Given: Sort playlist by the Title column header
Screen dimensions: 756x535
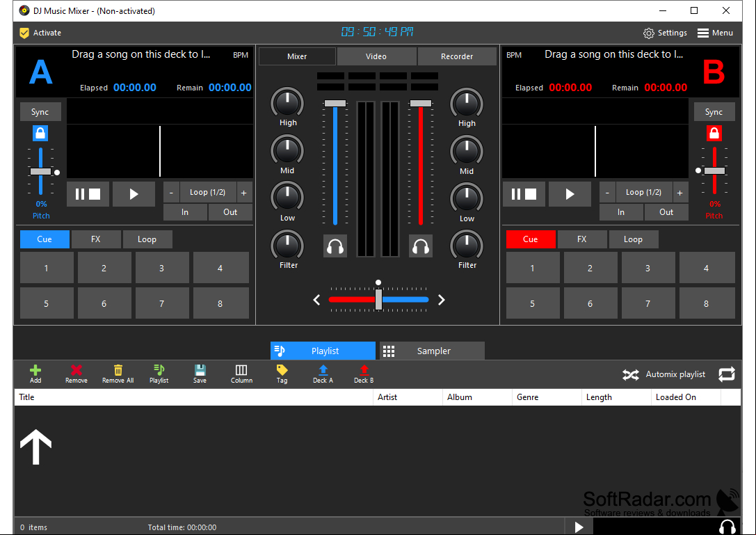Looking at the screenshot, I should pos(194,397).
